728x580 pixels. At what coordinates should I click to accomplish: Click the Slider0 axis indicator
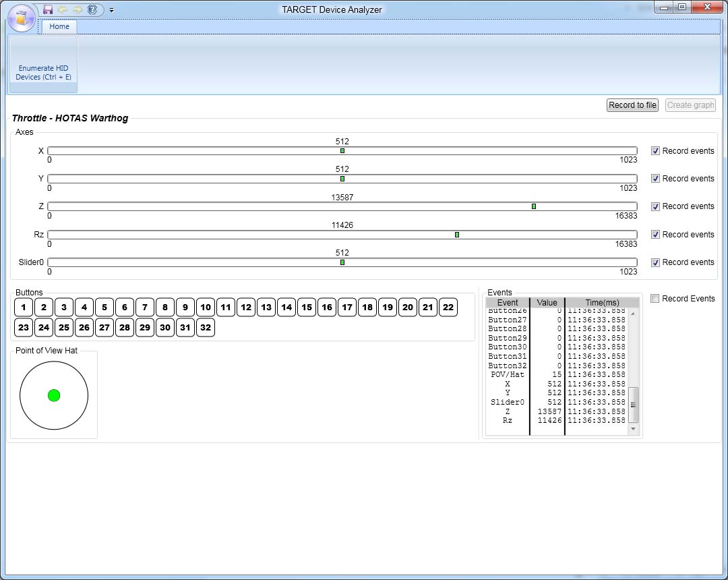[x=342, y=262]
